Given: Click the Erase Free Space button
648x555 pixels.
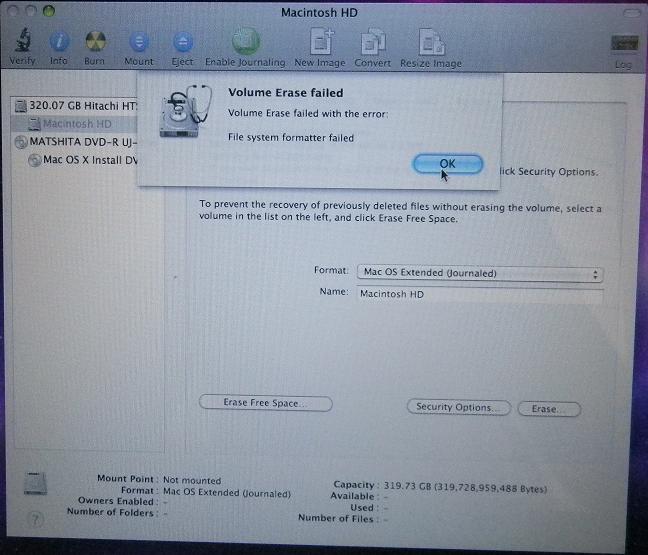Looking at the screenshot, I should (x=265, y=403).
